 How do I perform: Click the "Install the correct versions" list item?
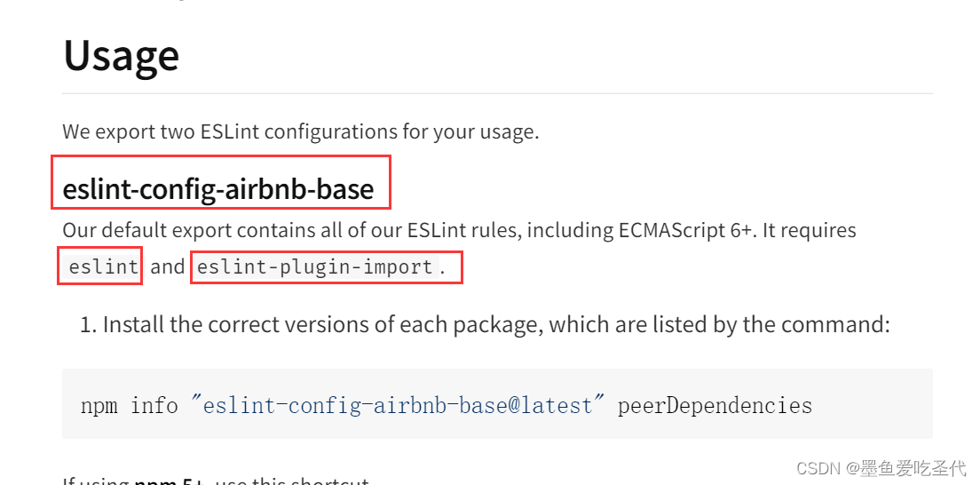pyautogui.click(x=496, y=325)
